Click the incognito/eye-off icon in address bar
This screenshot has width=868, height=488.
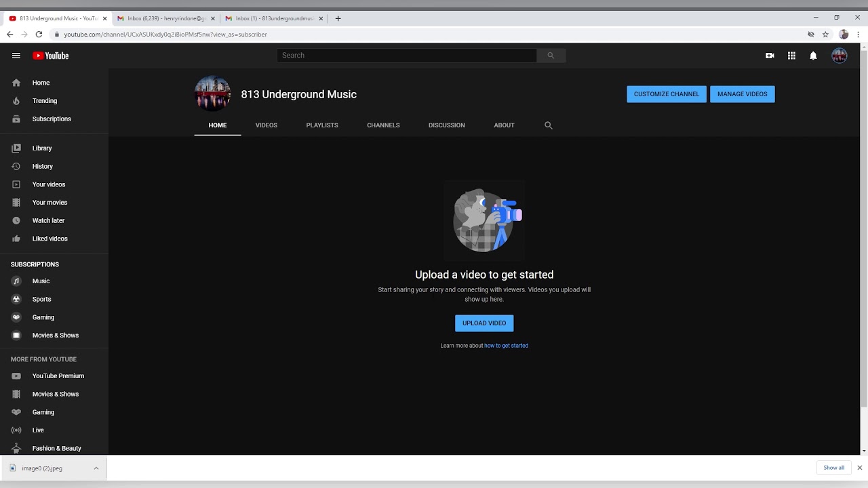[x=811, y=35]
